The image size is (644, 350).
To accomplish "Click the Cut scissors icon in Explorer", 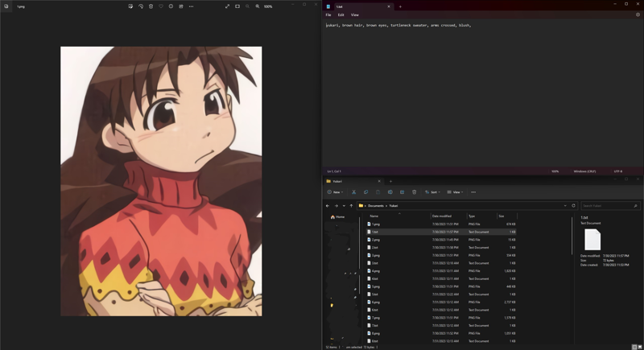I will 353,192.
